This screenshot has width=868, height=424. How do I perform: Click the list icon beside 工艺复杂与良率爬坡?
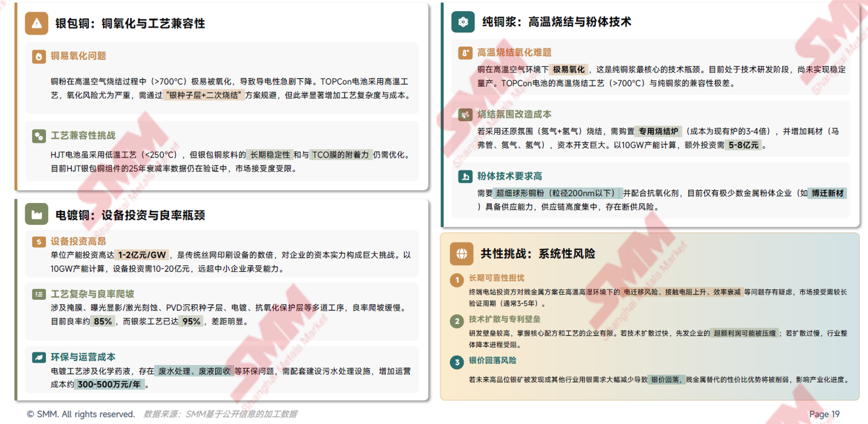pos(39,294)
